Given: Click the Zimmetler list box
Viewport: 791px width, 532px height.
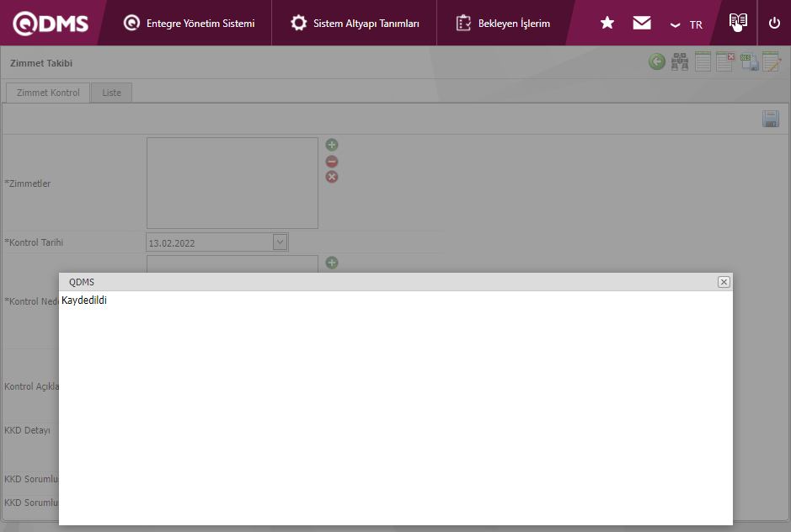Looking at the screenshot, I should (x=232, y=183).
